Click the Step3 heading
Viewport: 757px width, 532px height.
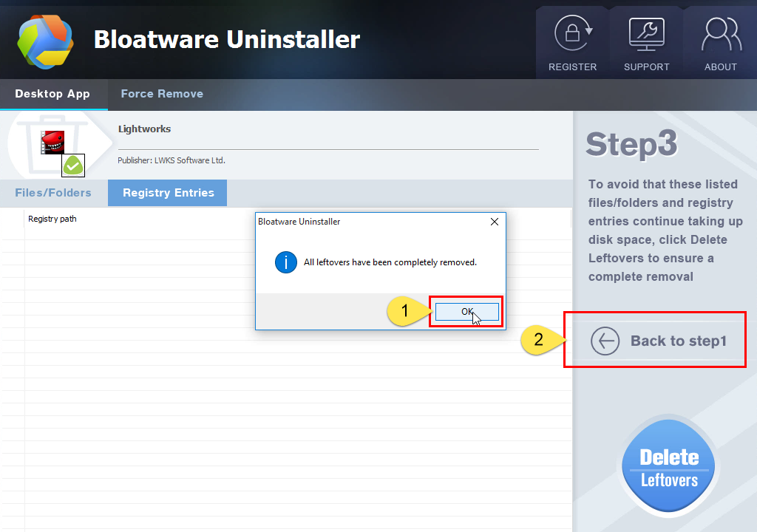coord(631,144)
